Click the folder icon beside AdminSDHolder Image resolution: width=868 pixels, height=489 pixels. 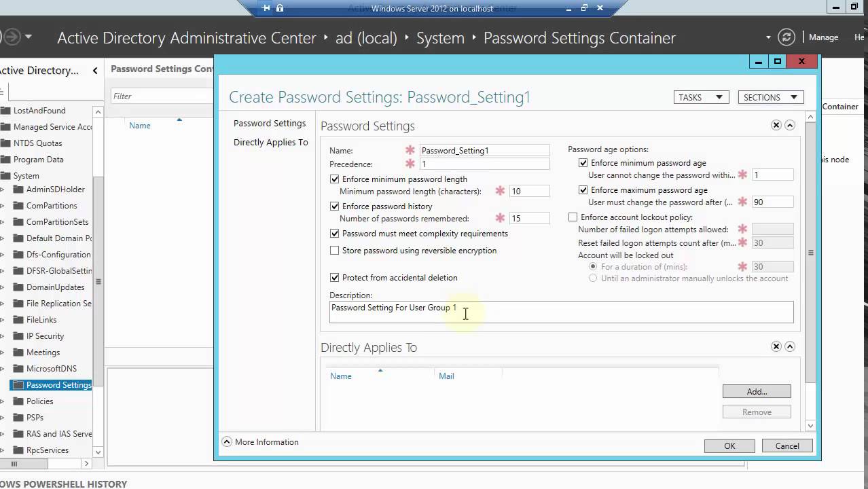(x=18, y=189)
